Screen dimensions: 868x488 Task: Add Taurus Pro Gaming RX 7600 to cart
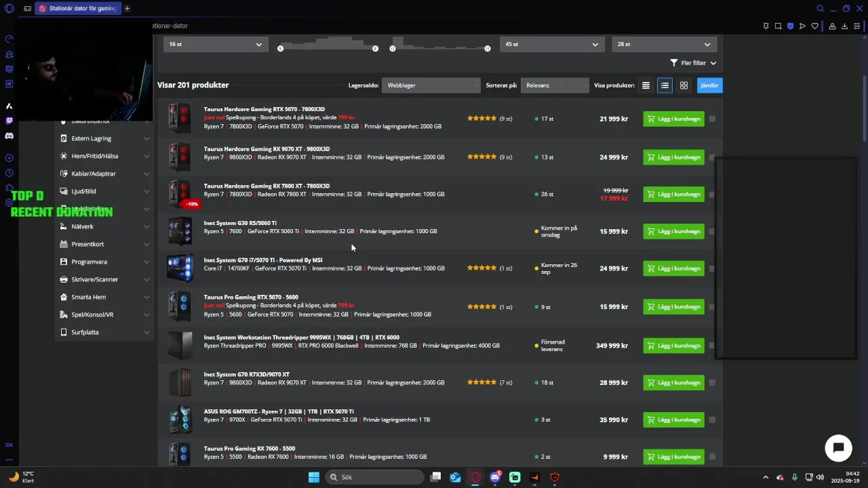pos(673,457)
